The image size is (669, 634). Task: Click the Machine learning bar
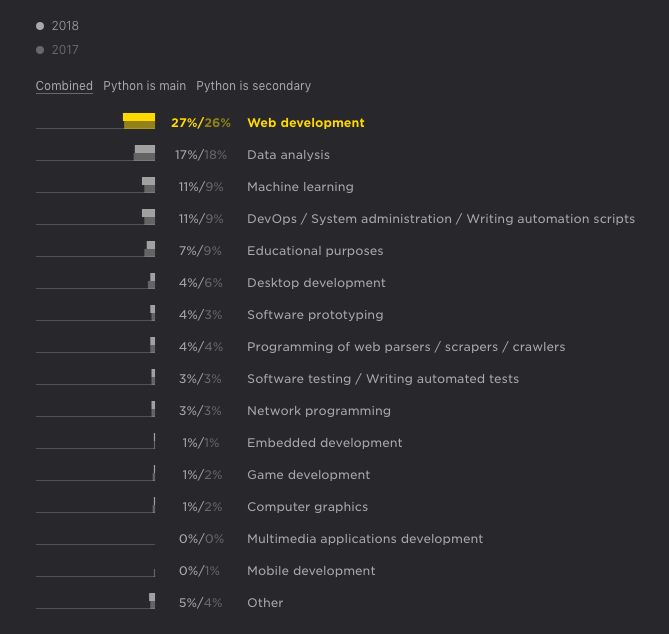point(148,186)
